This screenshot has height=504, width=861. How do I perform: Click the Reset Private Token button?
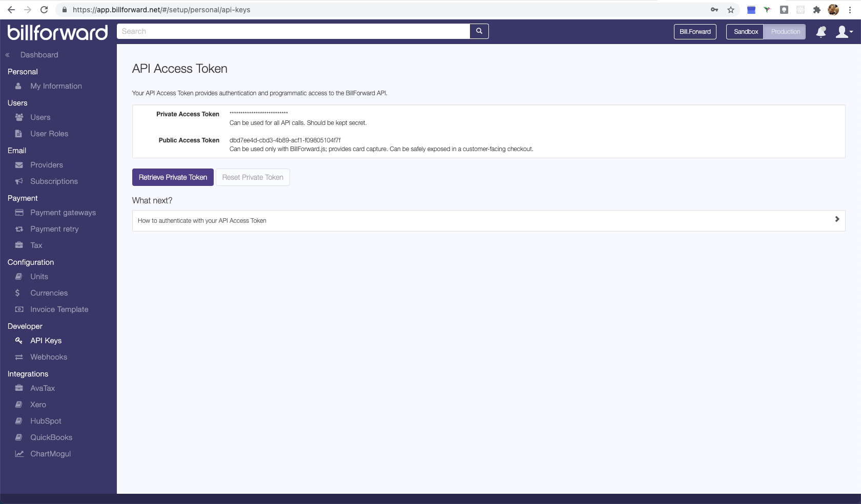pyautogui.click(x=253, y=177)
